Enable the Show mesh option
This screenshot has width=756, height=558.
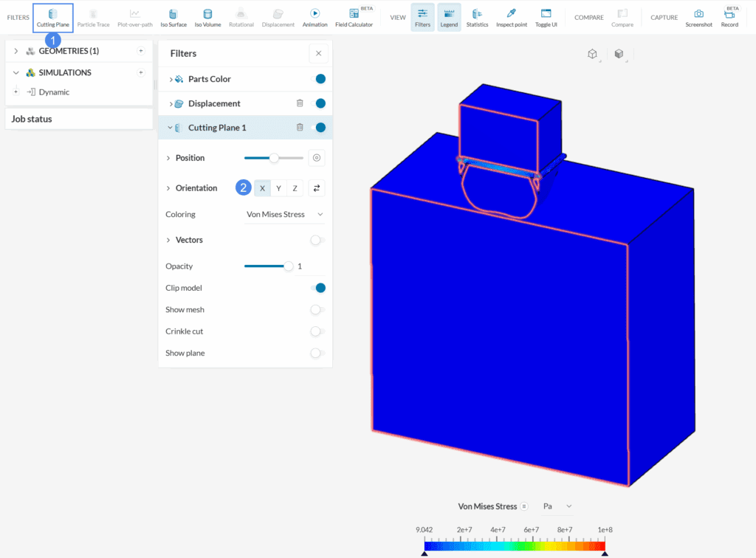pos(317,309)
